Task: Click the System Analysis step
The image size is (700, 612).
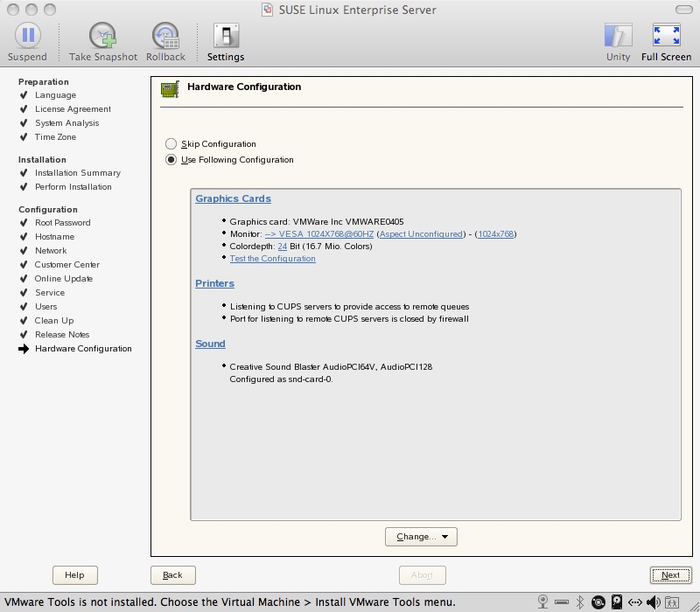Action: click(x=67, y=123)
